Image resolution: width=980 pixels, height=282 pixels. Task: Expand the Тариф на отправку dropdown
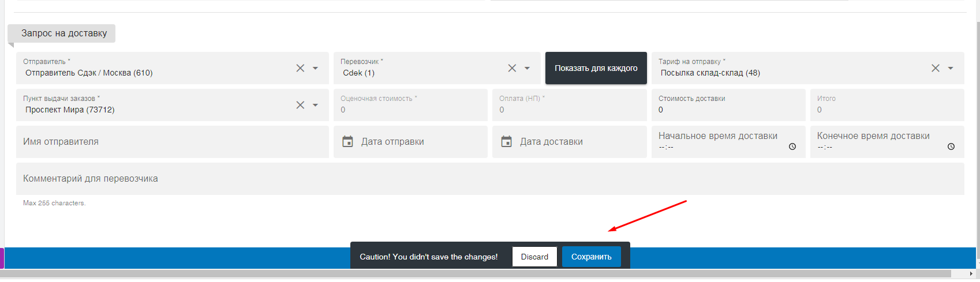951,68
